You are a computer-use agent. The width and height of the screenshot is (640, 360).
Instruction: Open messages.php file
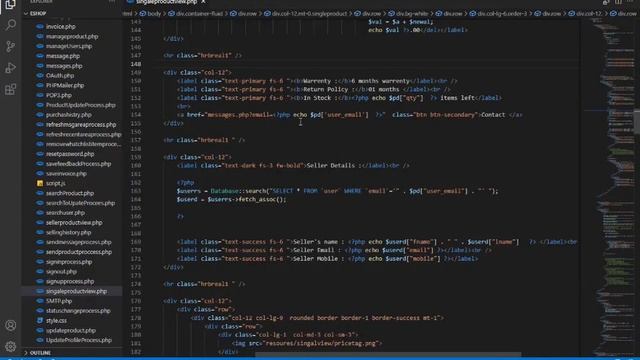click(64, 66)
